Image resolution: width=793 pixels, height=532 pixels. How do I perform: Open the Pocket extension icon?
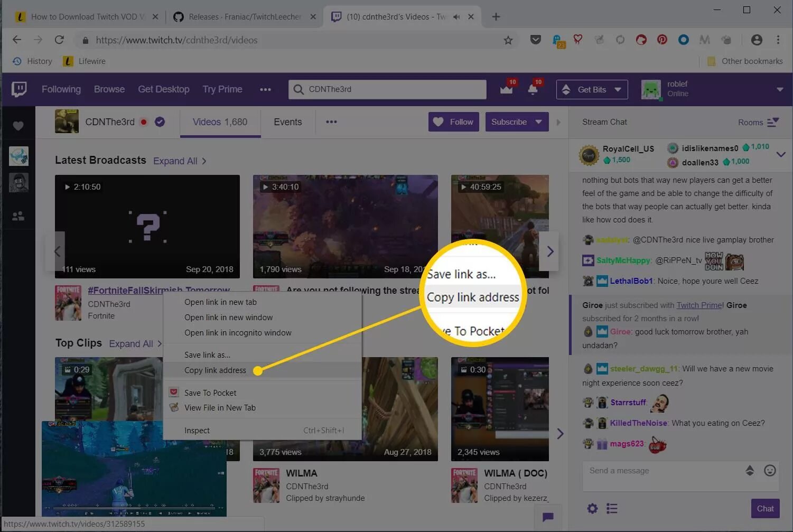point(535,40)
